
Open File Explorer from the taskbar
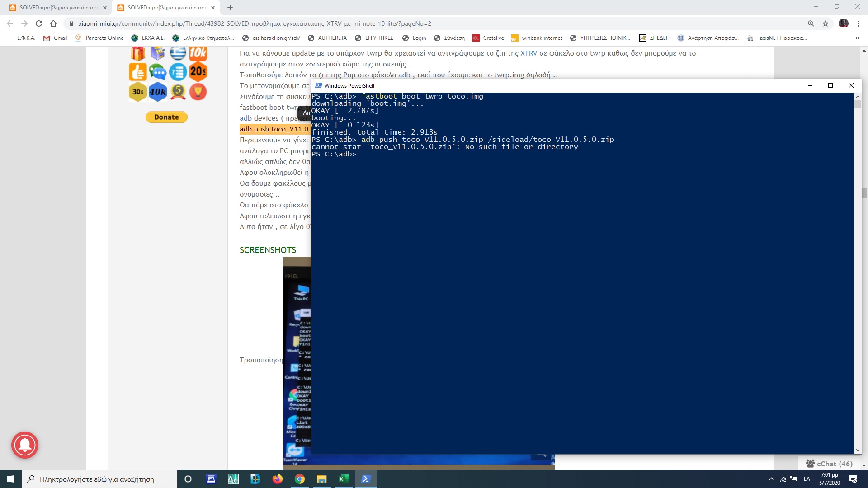[x=321, y=479]
